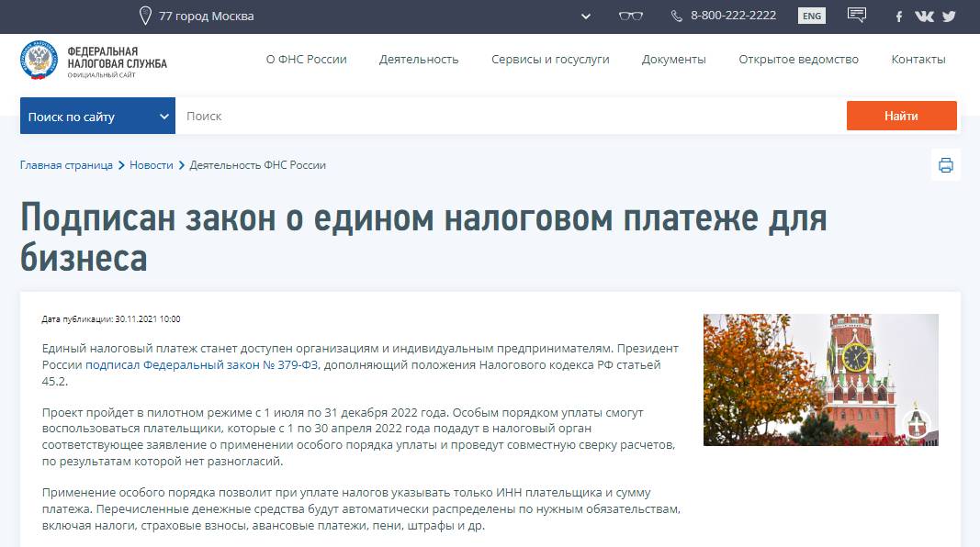Go to 'Документы' menu item

click(x=673, y=60)
